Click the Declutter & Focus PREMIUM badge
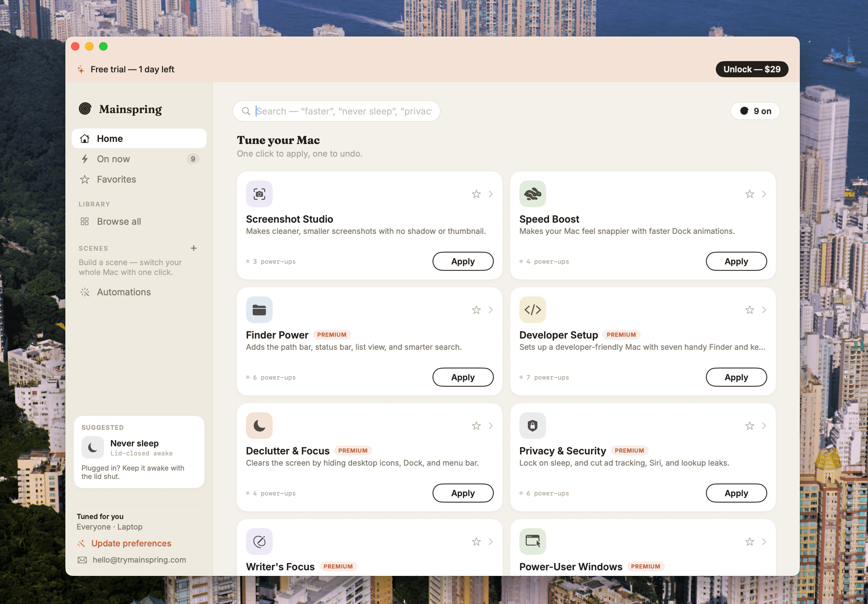This screenshot has height=604, width=868. (353, 451)
